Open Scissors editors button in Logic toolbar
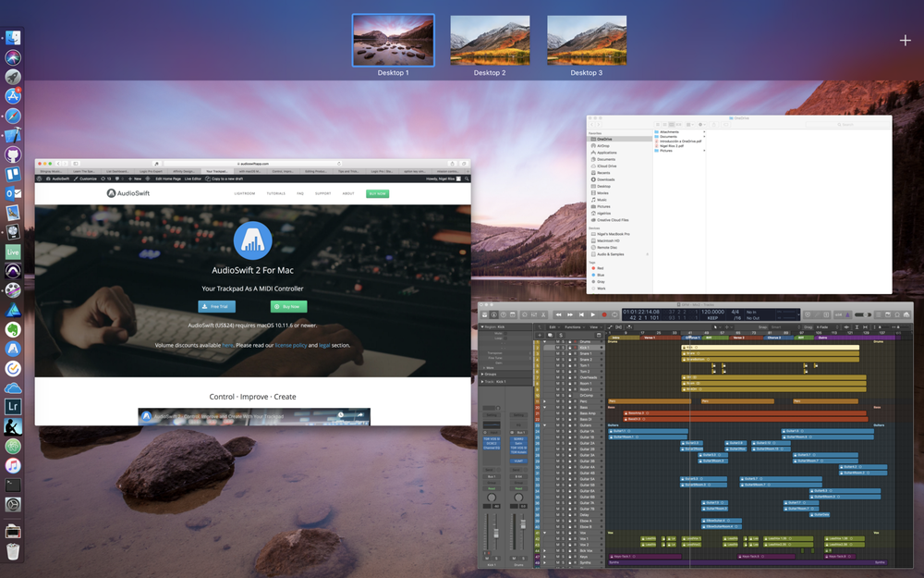The width and height of the screenshot is (924, 578). click(543, 315)
